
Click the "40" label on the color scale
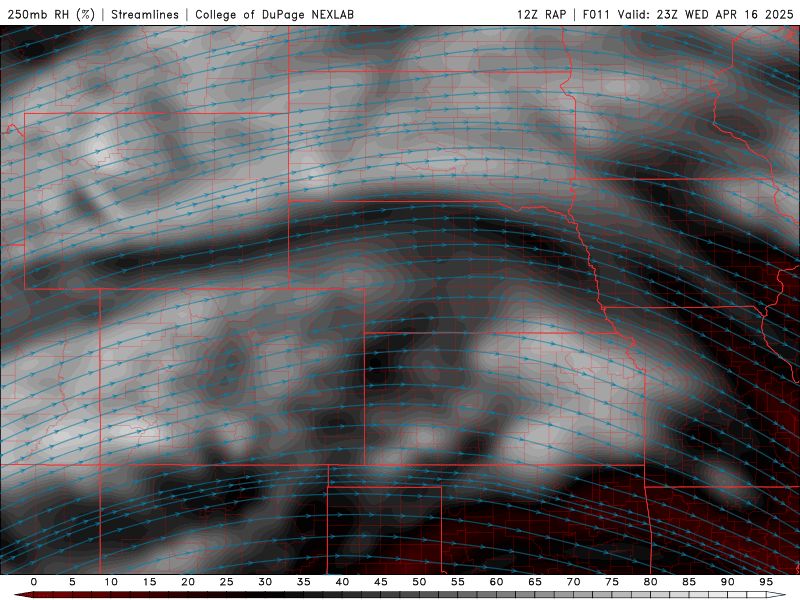342,582
